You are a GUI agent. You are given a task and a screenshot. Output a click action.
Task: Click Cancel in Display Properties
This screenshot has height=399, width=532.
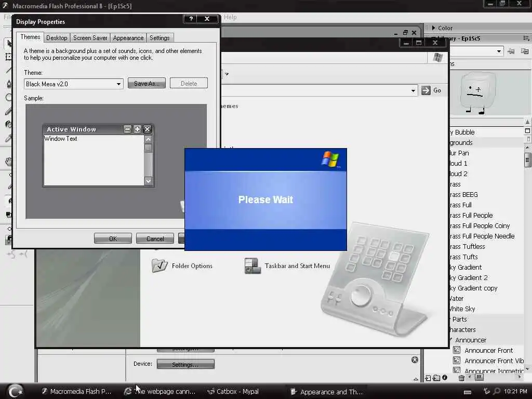155,238
